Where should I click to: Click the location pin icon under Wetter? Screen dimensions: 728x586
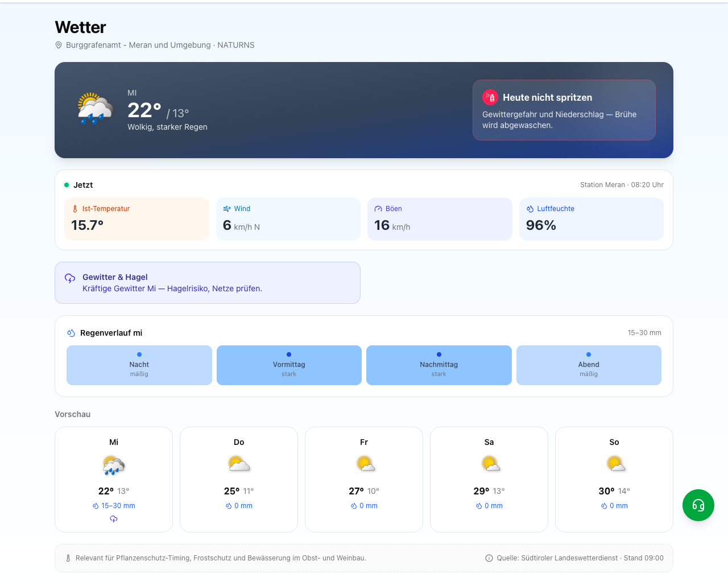[x=59, y=45]
